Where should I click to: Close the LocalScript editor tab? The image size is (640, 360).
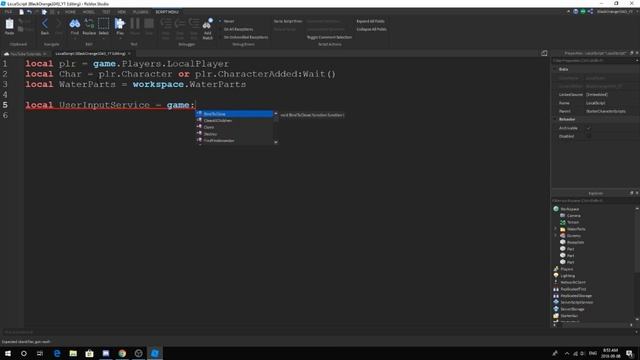click(x=129, y=53)
